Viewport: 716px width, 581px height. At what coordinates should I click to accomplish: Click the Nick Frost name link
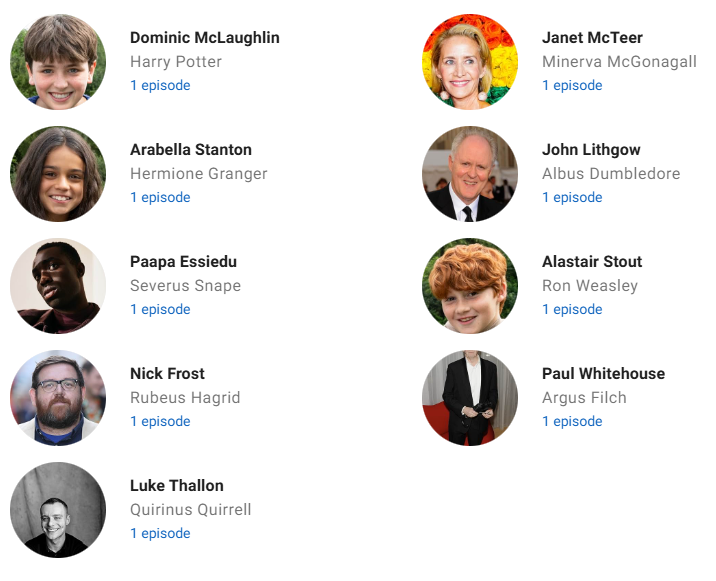point(167,373)
